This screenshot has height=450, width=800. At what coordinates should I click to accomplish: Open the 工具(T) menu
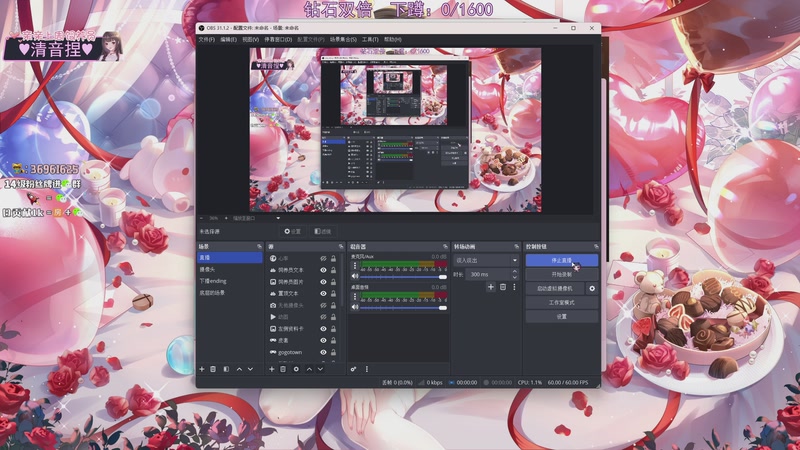pyautogui.click(x=370, y=39)
